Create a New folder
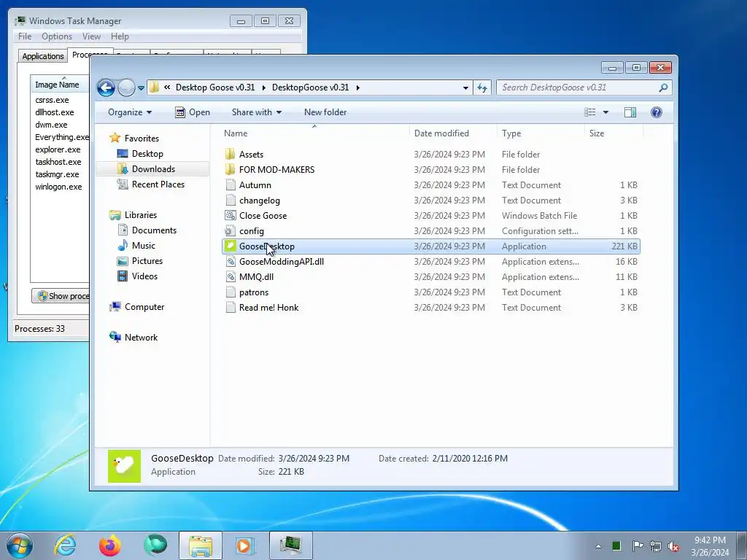747x560 pixels. [x=325, y=112]
